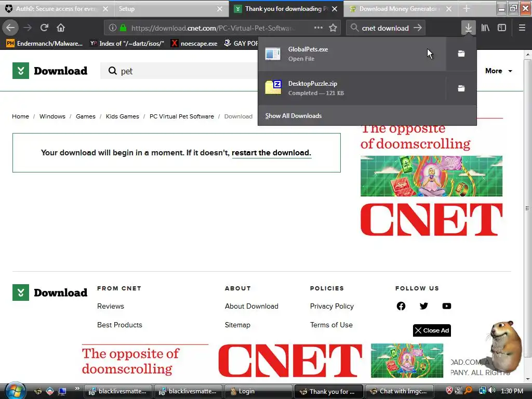This screenshot has height=399, width=532.
Task: Open the DesktopPuzzle.zip download entry
Action: pos(352,88)
